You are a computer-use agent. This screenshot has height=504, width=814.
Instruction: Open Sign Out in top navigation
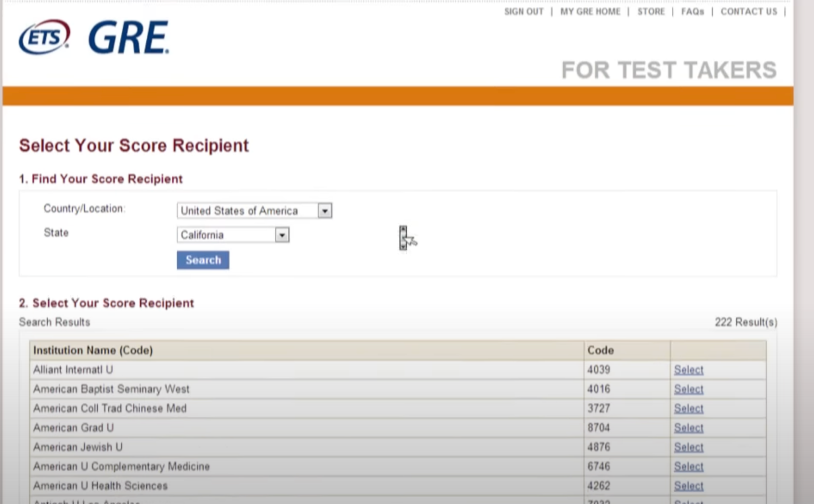[x=523, y=12]
